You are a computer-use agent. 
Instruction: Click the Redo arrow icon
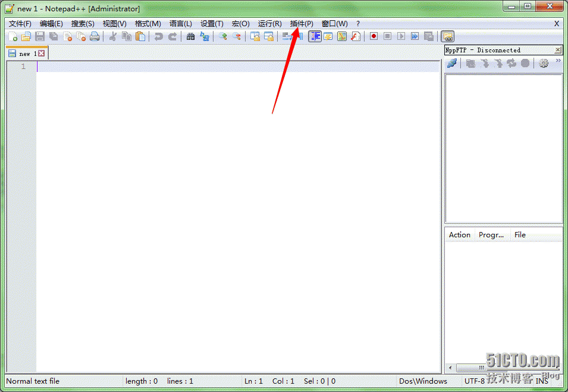point(172,37)
